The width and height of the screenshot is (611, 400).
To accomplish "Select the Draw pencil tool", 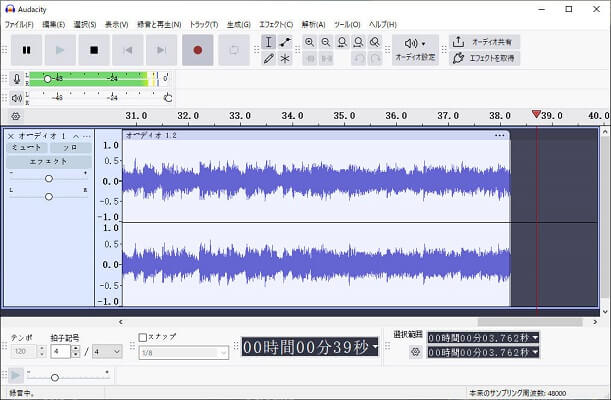I will [268, 58].
